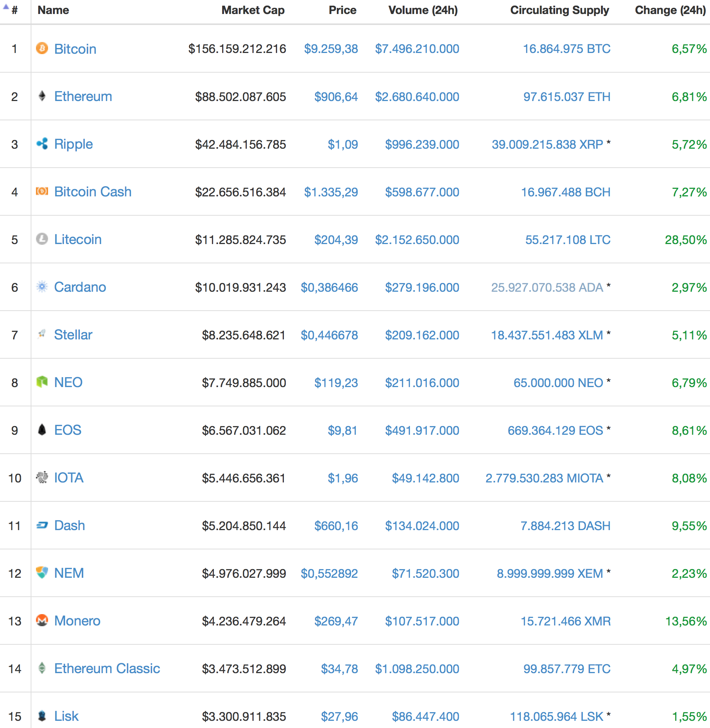Viewport: 710px width, 728px height.
Task: Open the NEO name link
Action: 69,383
